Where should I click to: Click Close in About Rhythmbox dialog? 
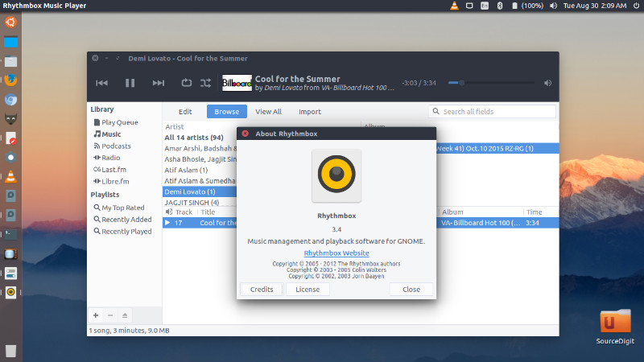[x=411, y=290]
